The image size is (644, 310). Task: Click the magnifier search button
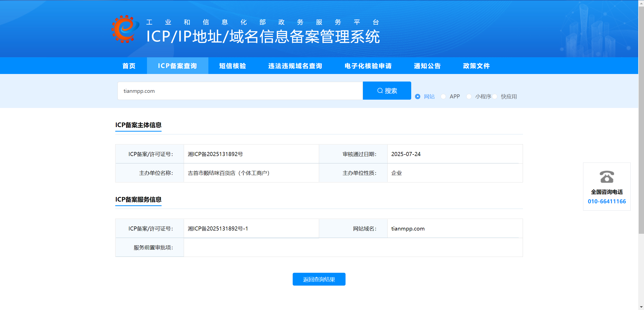coord(387,91)
